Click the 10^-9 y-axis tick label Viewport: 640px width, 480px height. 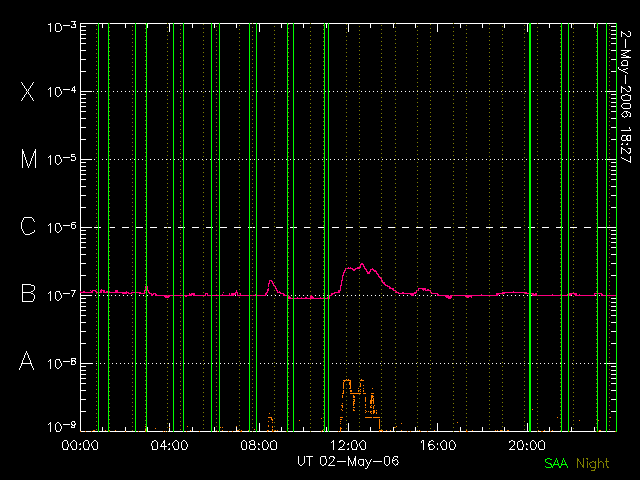click(x=62, y=427)
